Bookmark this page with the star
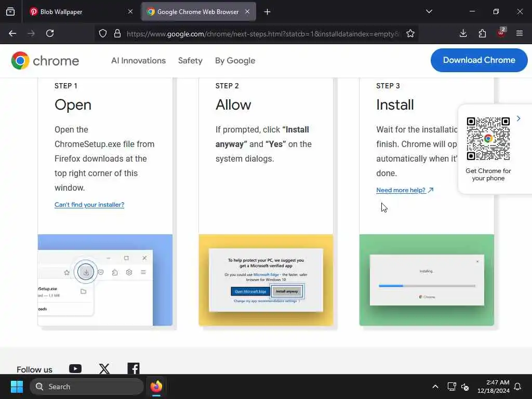The width and height of the screenshot is (532, 399). coord(410,33)
